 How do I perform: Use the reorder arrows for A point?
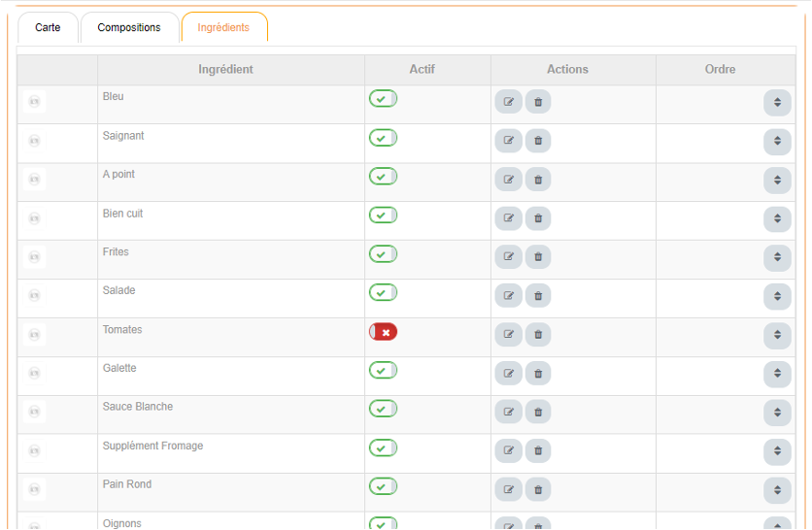(x=777, y=181)
